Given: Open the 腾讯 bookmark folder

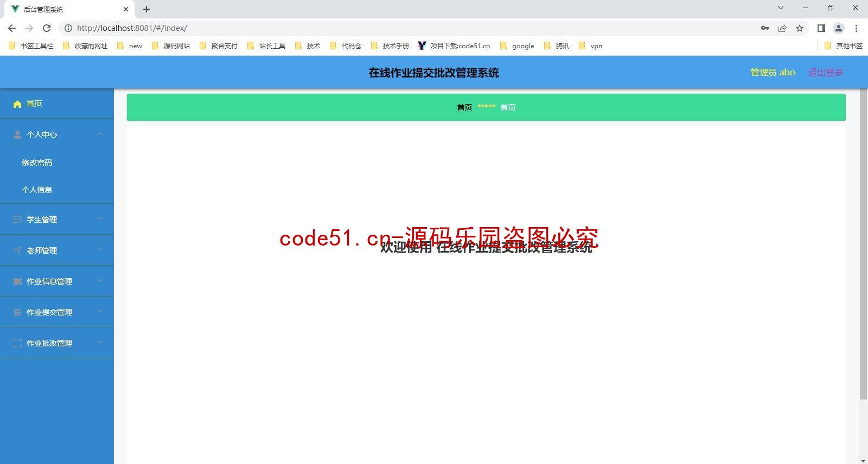Looking at the screenshot, I should coord(557,46).
